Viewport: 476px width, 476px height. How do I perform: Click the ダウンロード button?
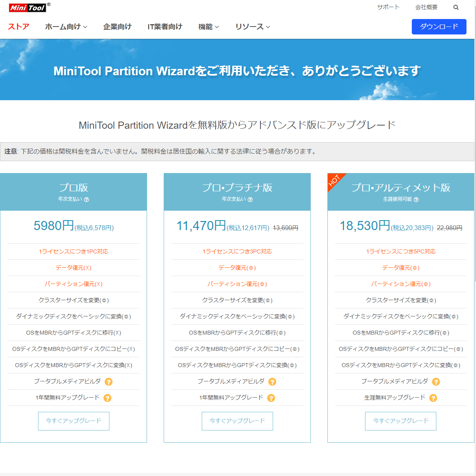pos(439,27)
